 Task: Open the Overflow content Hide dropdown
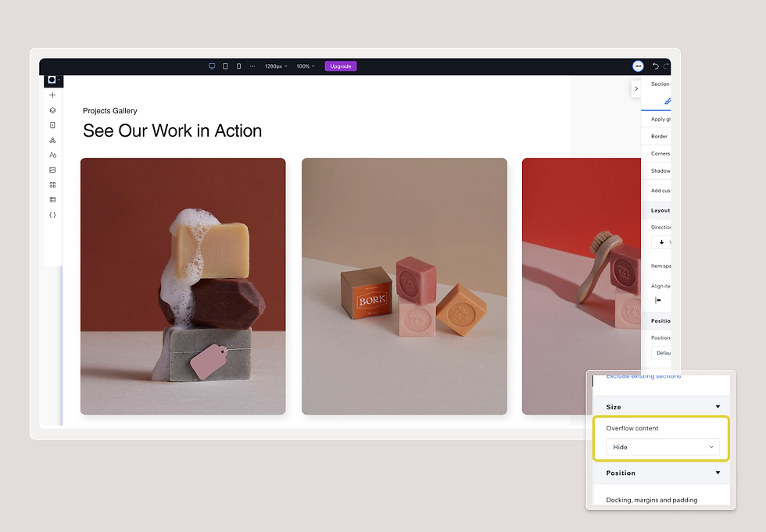663,447
